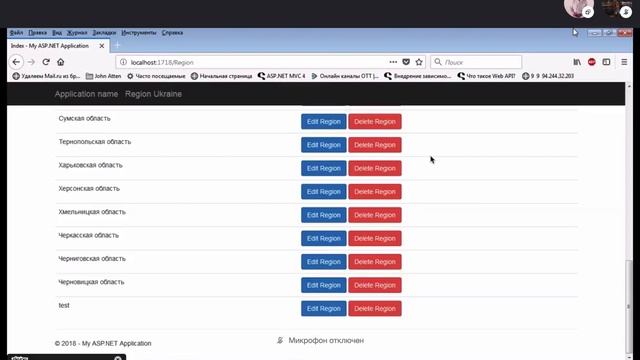The width and height of the screenshot is (640, 360).
Task: Save page to Pocket
Action: coord(406,62)
